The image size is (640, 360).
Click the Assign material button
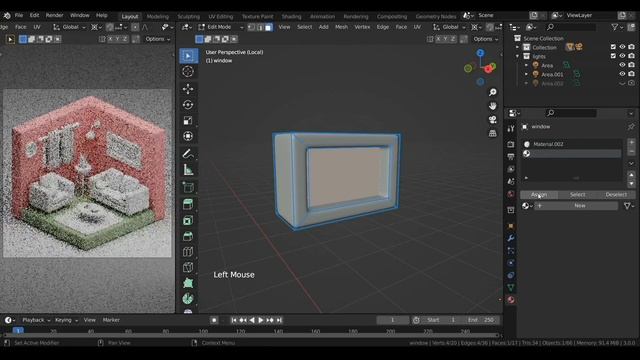pyautogui.click(x=539, y=195)
